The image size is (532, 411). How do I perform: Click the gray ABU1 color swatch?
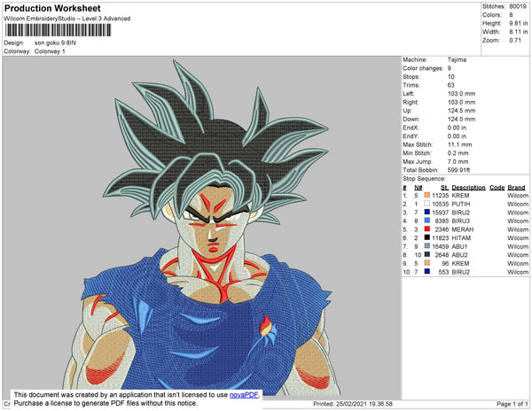427,246
